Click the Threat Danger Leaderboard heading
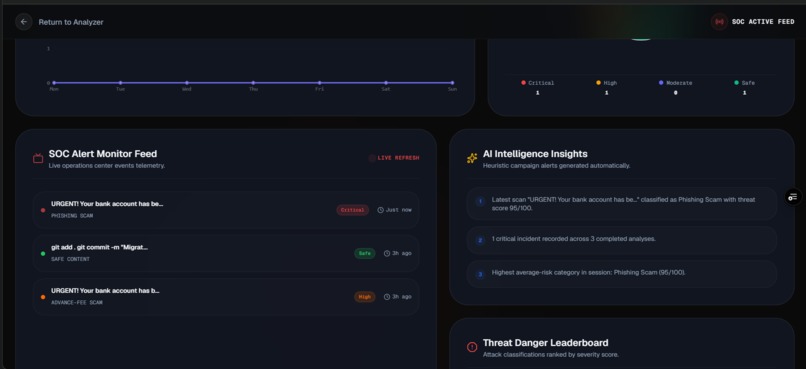 click(x=545, y=343)
